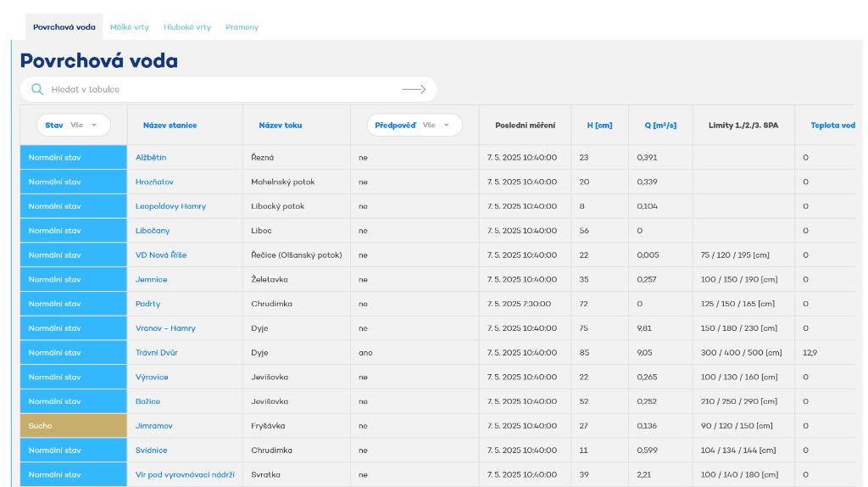
Task: Click water temperature value 12,9
Action: (x=810, y=352)
